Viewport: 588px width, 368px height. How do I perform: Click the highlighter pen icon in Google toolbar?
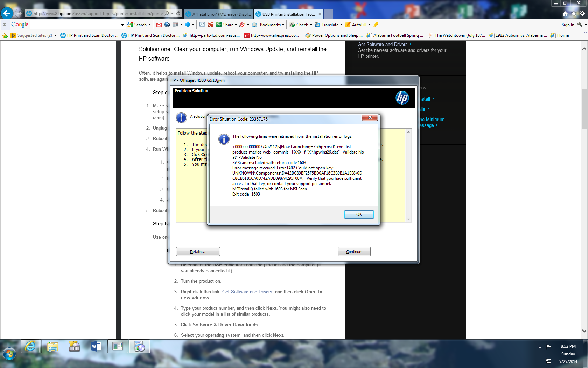click(x=376, y=25)
